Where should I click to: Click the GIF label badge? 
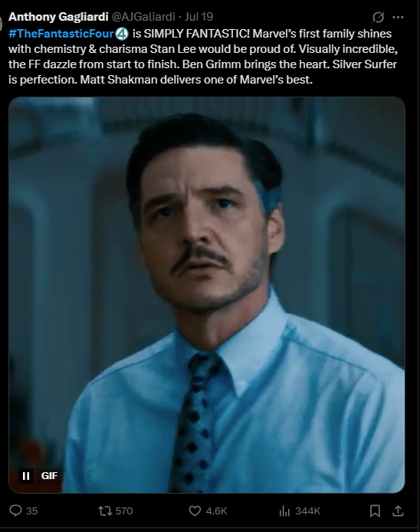(x=49, y=476)
